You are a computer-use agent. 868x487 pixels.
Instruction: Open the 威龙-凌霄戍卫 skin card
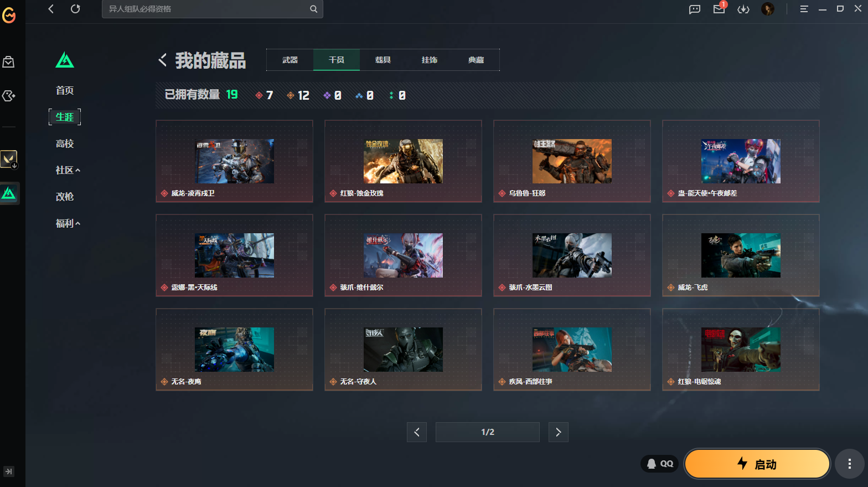(234, 161)
